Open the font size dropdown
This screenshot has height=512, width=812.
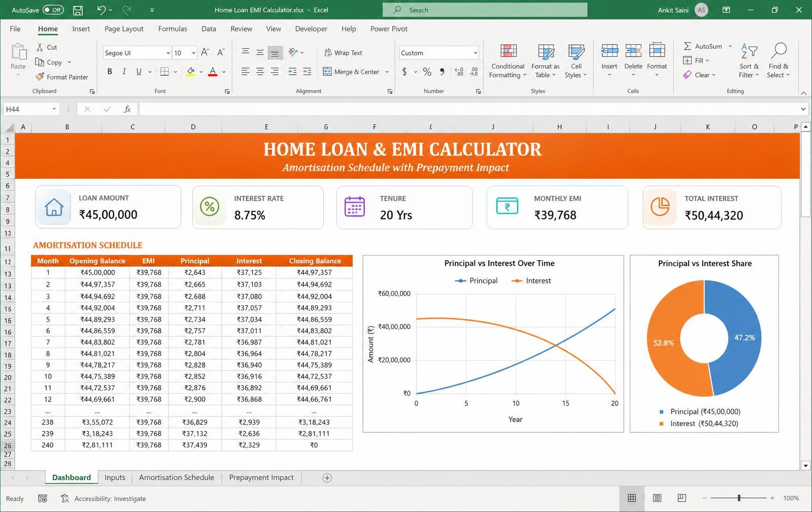click(193, 53)
